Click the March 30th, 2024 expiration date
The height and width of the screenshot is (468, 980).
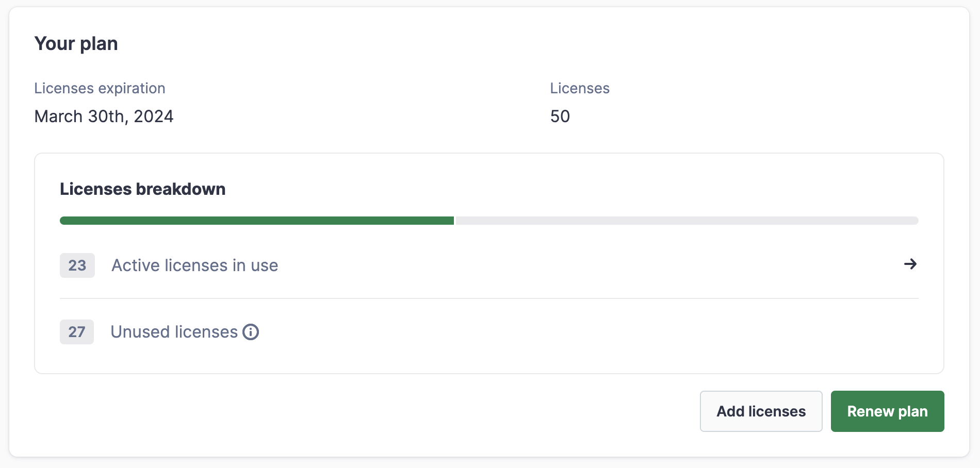(104, 116)
